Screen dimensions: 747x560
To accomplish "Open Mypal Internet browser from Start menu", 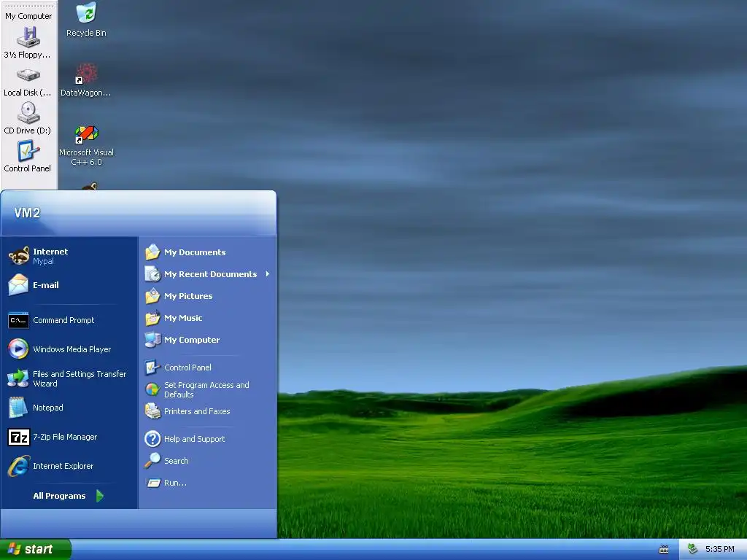I will pyautogui.click(x=70, y=256).
